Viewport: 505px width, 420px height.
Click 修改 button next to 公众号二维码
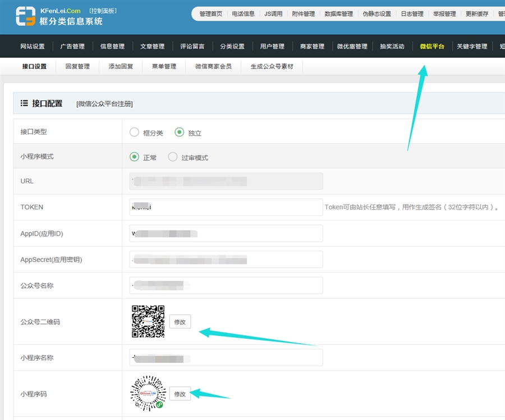tap(180, 322)
